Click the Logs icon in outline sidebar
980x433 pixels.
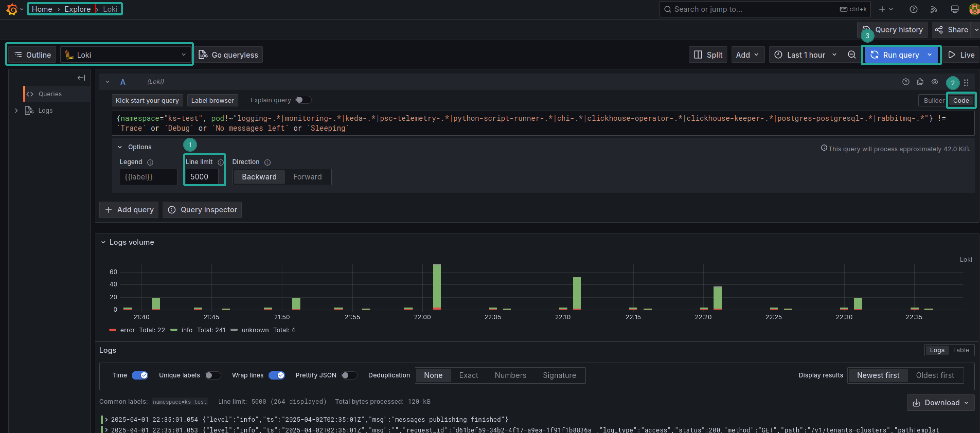[29, 110]
